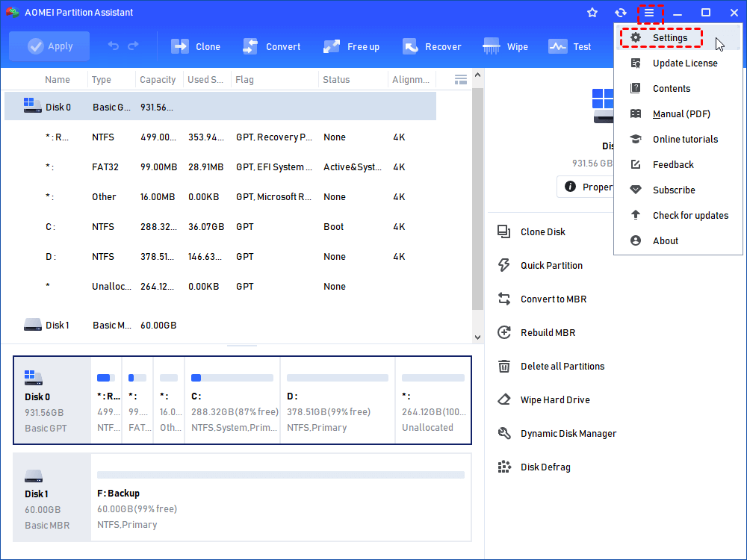Open Settings from the menu
Image resolution: width=747 pixels, height=560 pixels.
pos(678,37)
